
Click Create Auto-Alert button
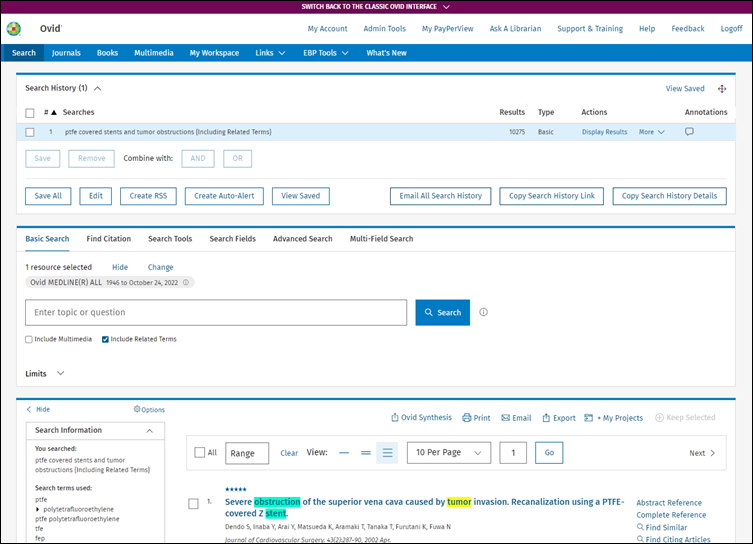224,196
